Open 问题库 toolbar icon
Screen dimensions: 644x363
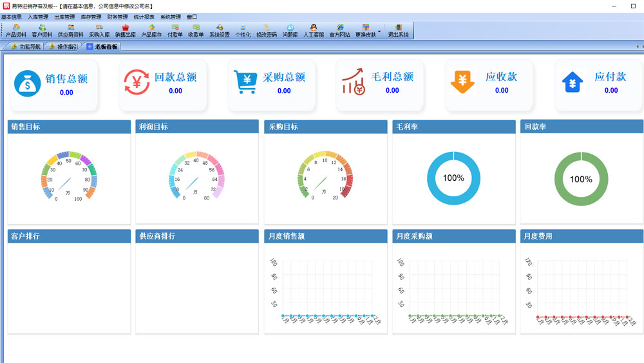(290, 31)
